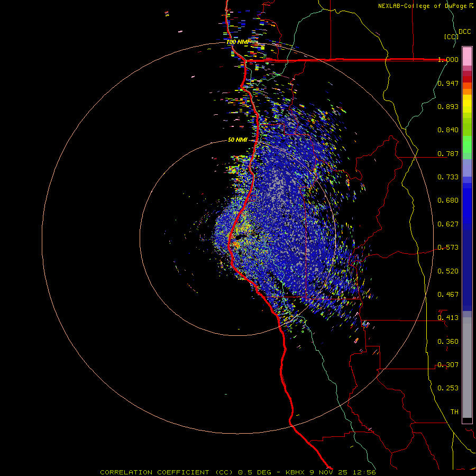Click the 0.413 scale value
The image size is (476, 476).
[x=448, y=318]
